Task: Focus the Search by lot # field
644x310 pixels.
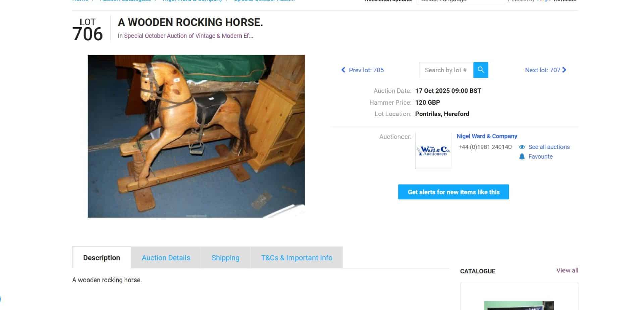Action: click(x=446, y=70)
